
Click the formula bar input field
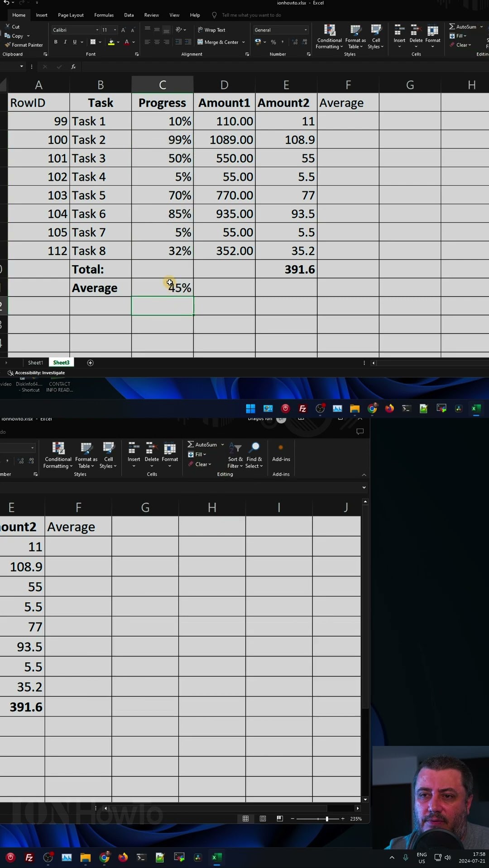pos(285,67)
